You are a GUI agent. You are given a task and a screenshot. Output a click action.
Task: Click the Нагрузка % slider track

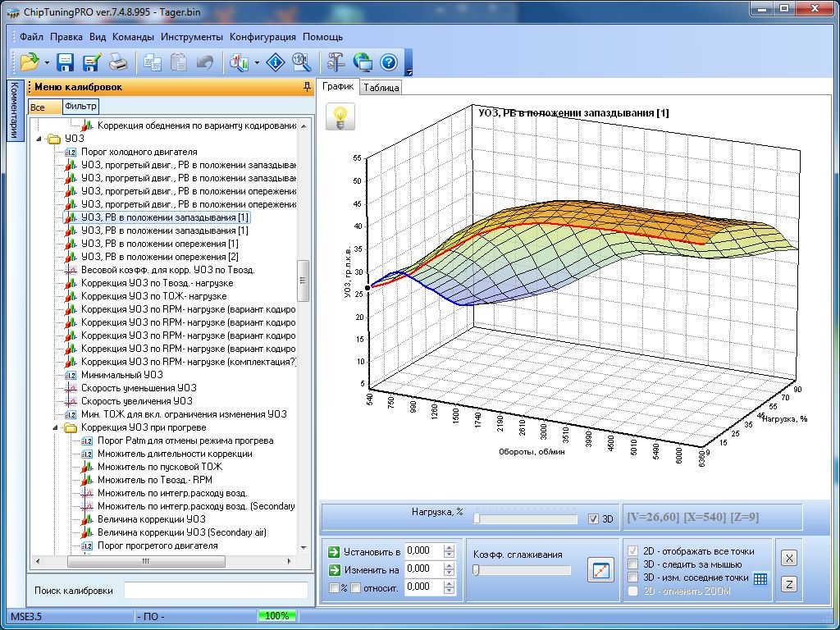point(525,518)
